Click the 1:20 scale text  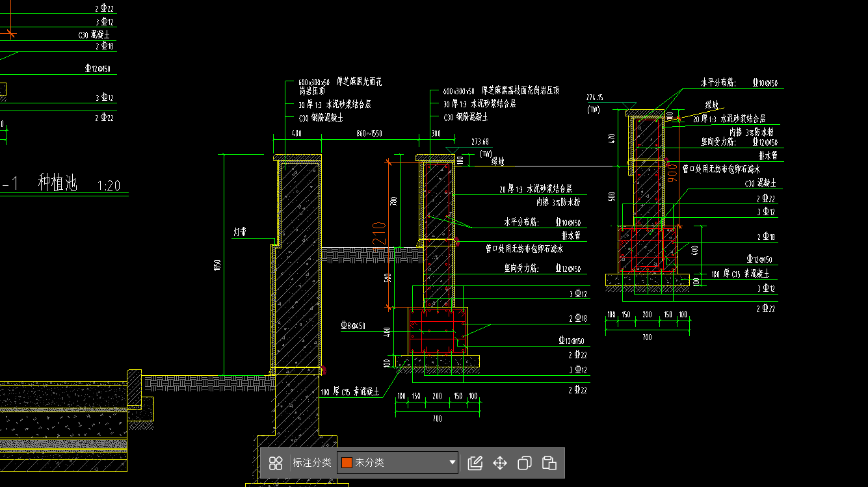pos(109,186)
